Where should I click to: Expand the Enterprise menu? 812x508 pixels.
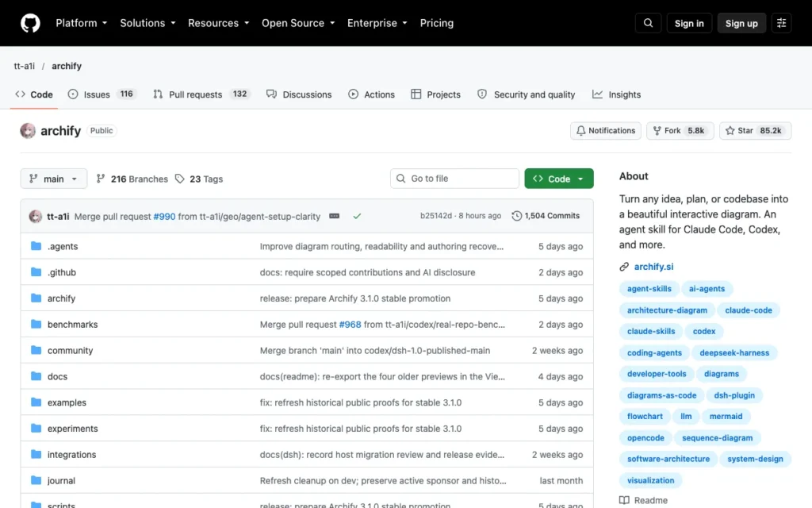click(377, 23)
